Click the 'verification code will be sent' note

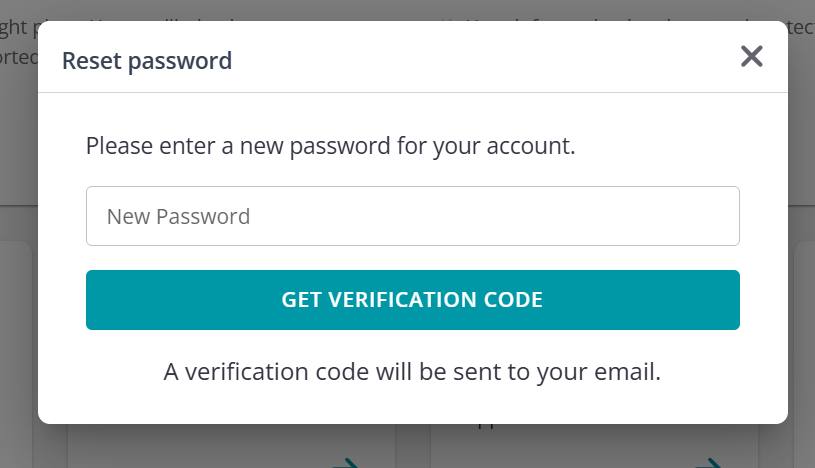[x=412, y=372]
